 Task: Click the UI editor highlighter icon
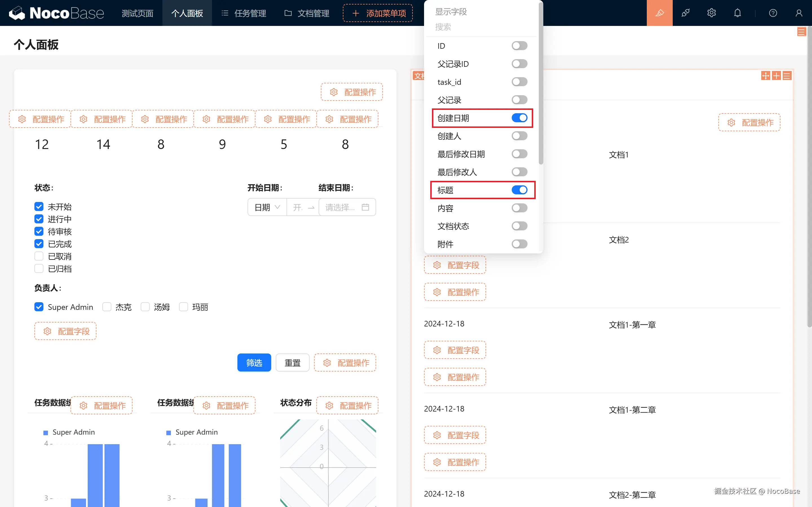(659, 13)
